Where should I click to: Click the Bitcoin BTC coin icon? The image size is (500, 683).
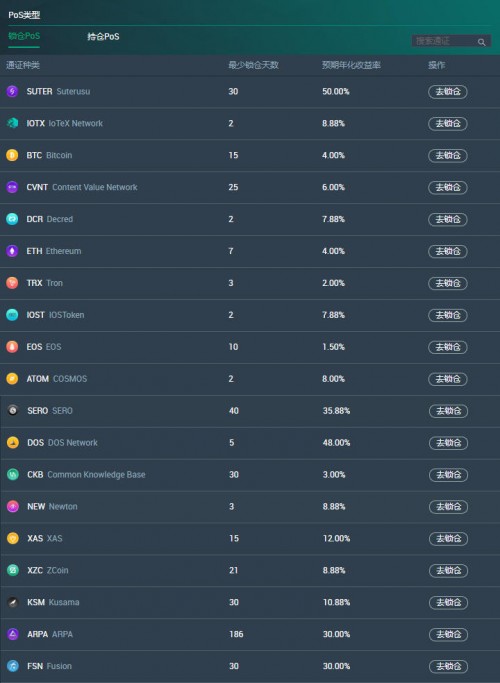[12, 156]
